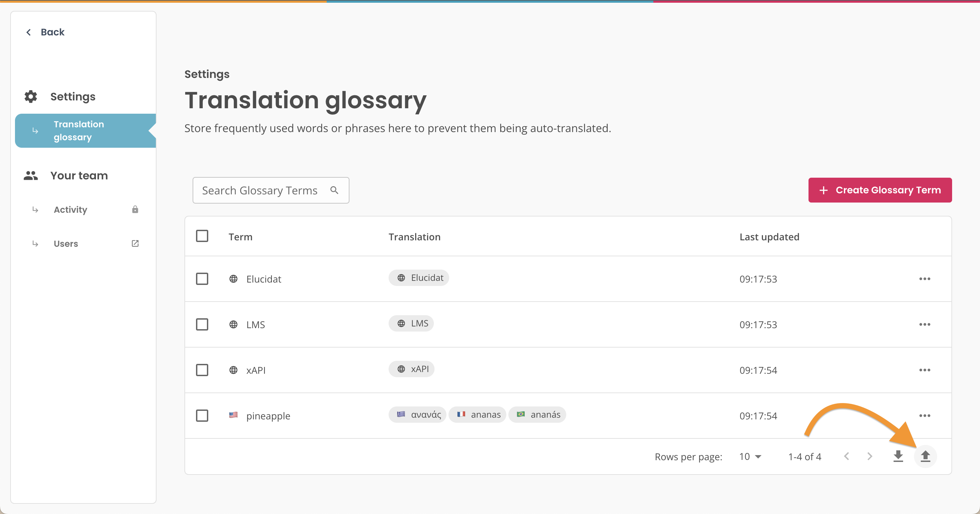Open the Rows per page dropdown
The image size is (980, 514).
(750, 456)
